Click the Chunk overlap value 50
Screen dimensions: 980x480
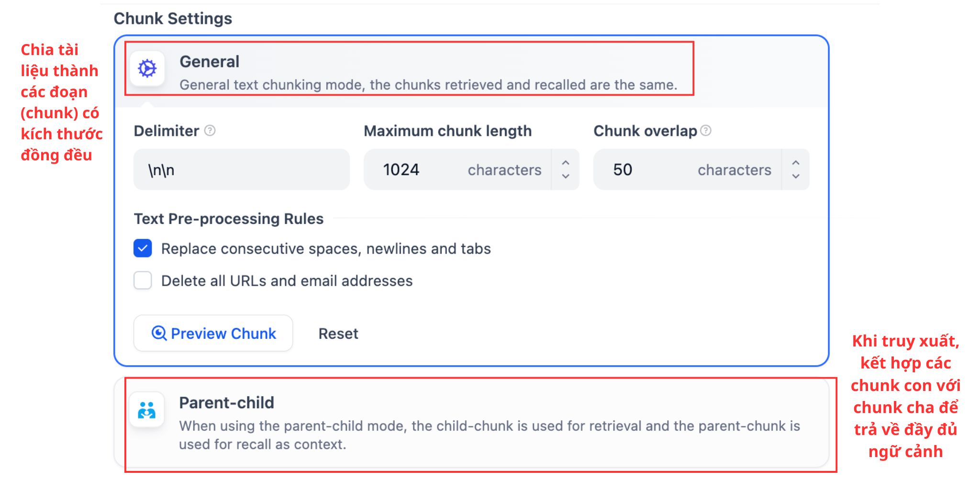click(623, 169)
